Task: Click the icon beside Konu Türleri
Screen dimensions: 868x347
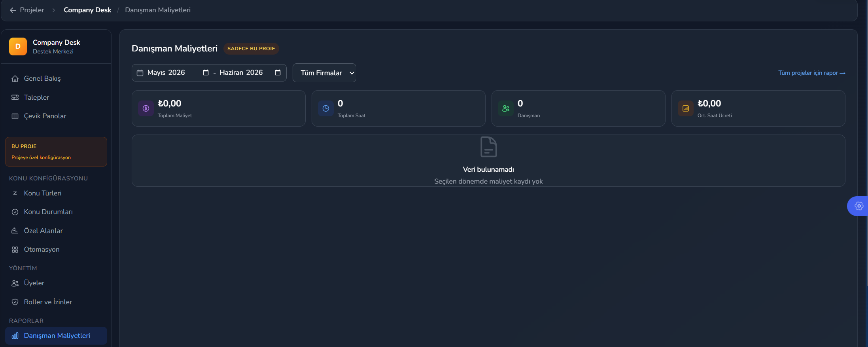Action: [15, 193]
